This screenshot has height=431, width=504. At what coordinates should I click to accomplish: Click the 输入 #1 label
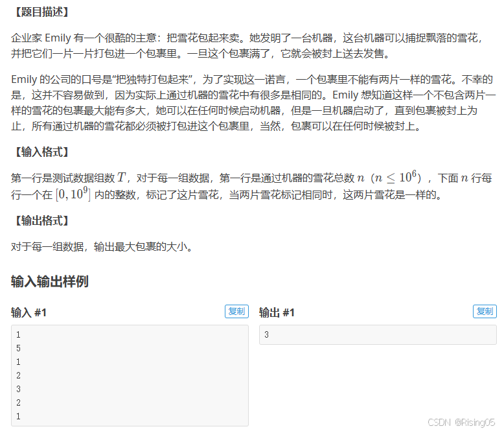pos(29,312)
